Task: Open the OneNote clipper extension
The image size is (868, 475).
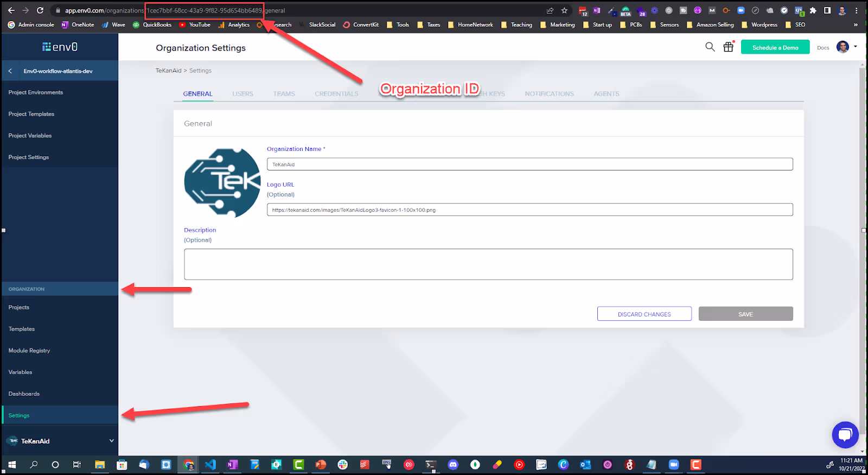Action: pos(597,10)
